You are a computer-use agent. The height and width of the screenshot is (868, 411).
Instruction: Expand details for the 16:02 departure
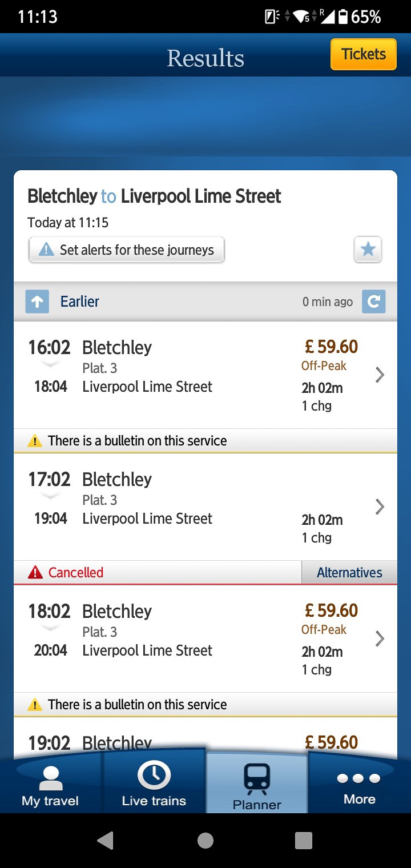[379, 375]
